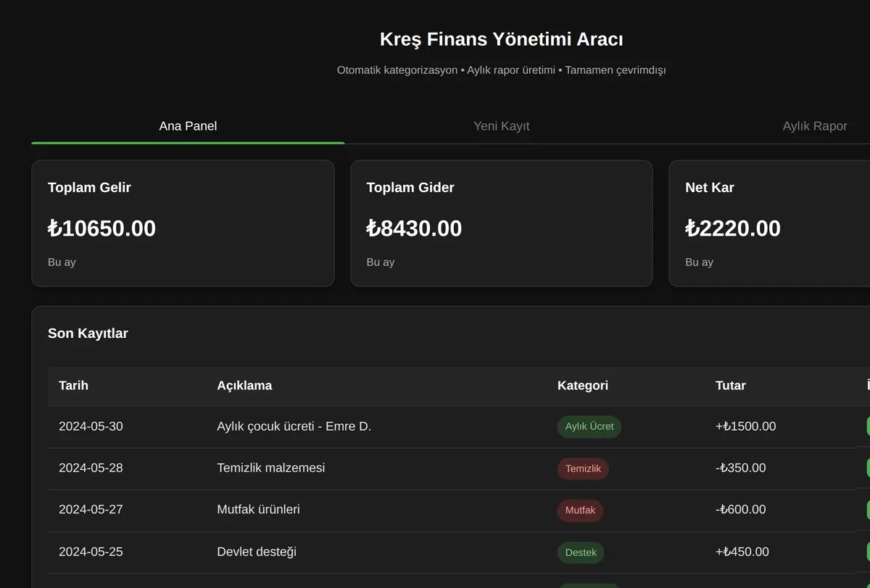Click the subtitle about Otomatik kategorizasyon
Screen dimensions: 870x588
point(502,70)
